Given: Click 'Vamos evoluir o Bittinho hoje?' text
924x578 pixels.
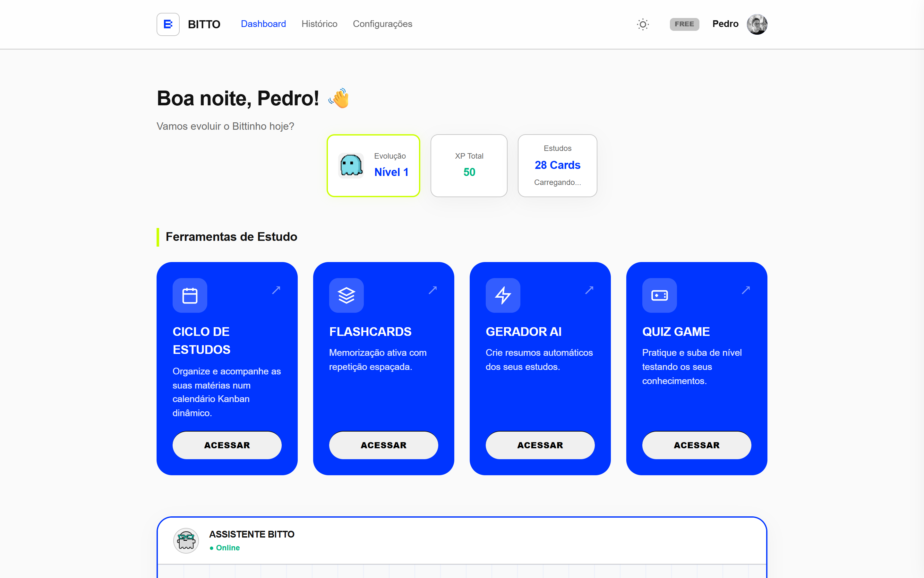Looking at the screenshot, I should coord(225,126).
